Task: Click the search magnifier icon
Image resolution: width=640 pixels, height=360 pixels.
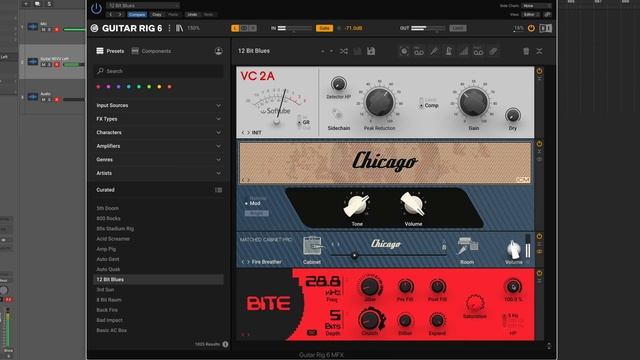Action: (x=100, y=71)
